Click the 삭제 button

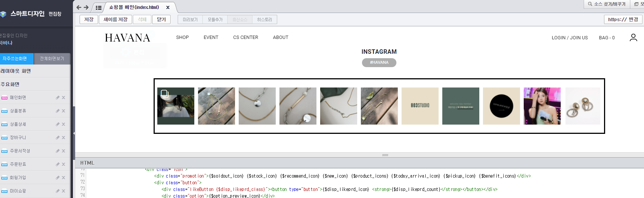[142, 19]
